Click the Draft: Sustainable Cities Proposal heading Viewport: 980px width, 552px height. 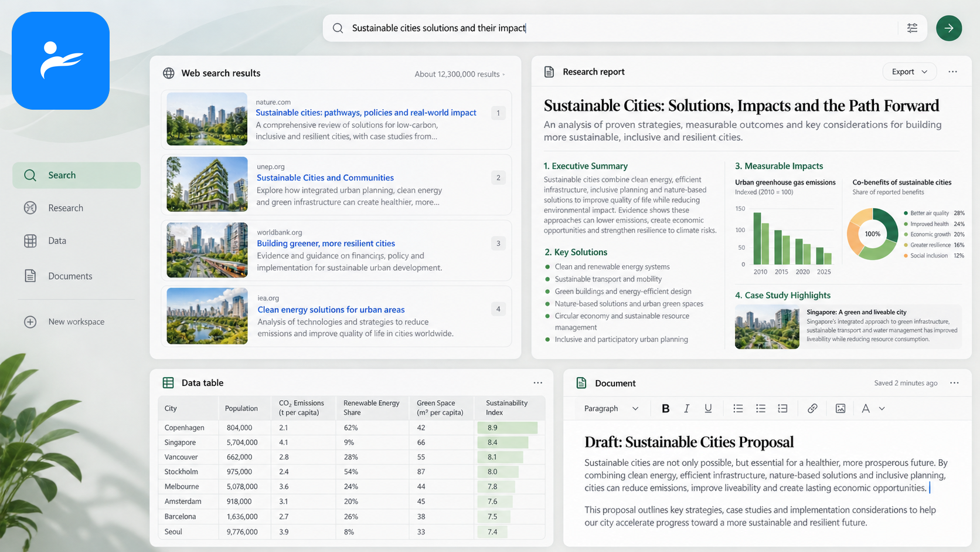[689, 442]
